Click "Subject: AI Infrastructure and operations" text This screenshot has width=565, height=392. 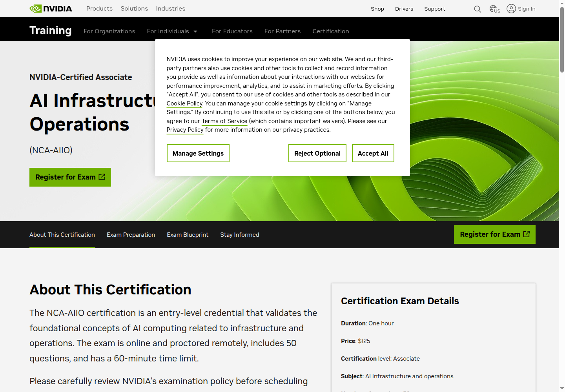(x=397, y=376)
